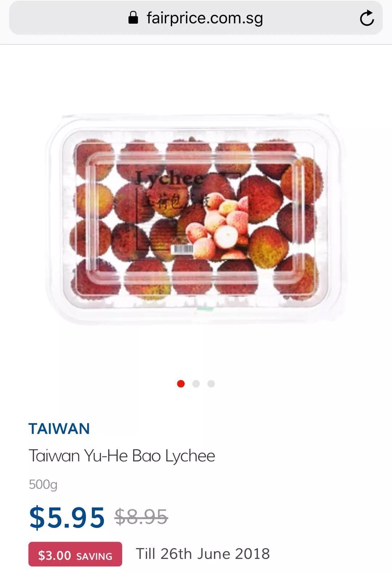Tap the padlock security icon

tap(133, 17)
